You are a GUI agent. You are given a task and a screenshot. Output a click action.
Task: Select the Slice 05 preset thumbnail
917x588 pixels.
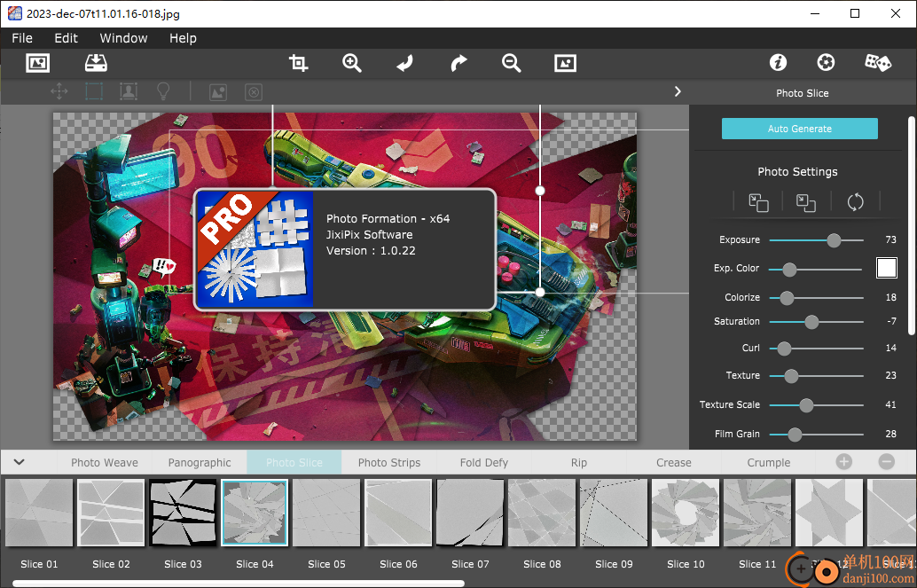(326, 513)
